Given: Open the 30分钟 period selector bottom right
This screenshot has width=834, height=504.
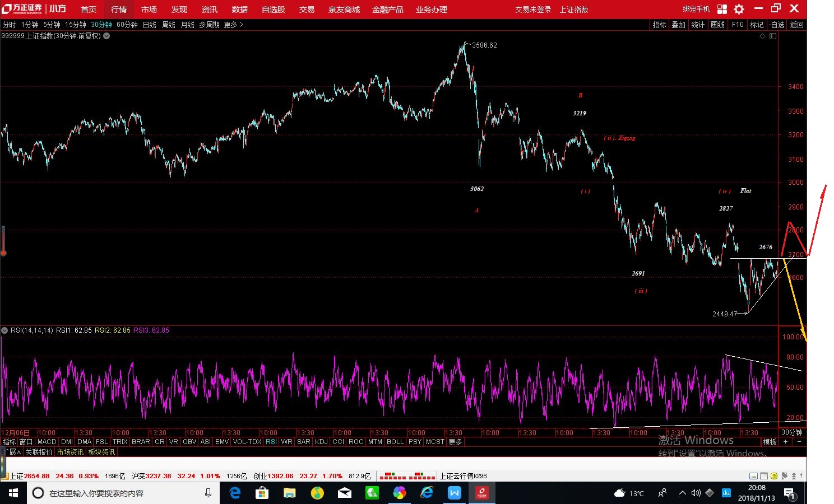Looking at the screenshot, I should (792, 432).
